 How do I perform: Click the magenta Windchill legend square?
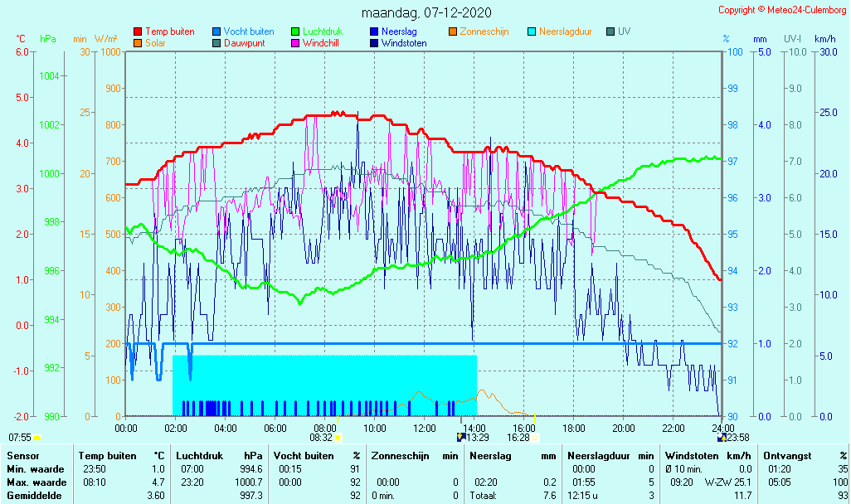(x=295, y=43)
